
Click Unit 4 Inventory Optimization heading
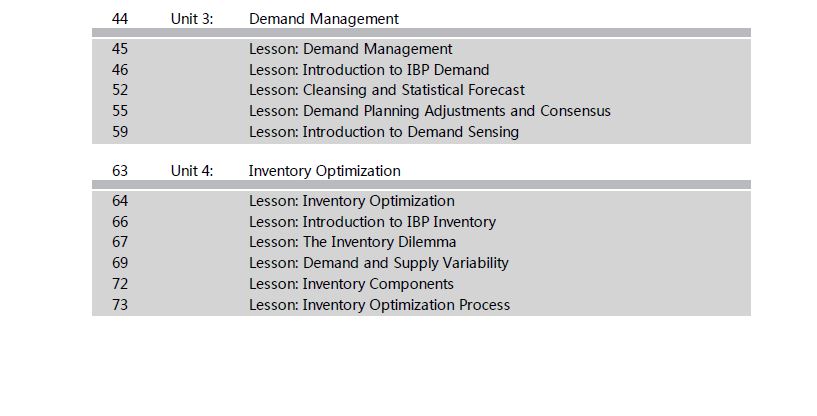tap(325, 172)
